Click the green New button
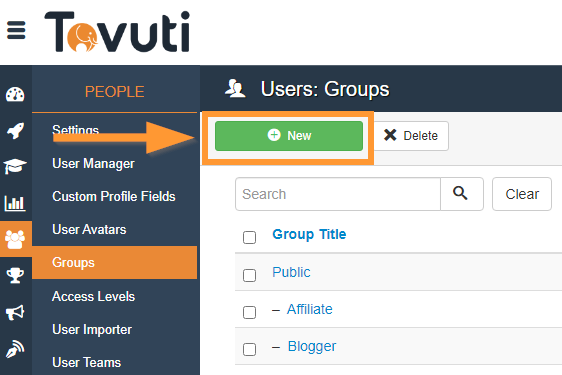 pos(289,136)
